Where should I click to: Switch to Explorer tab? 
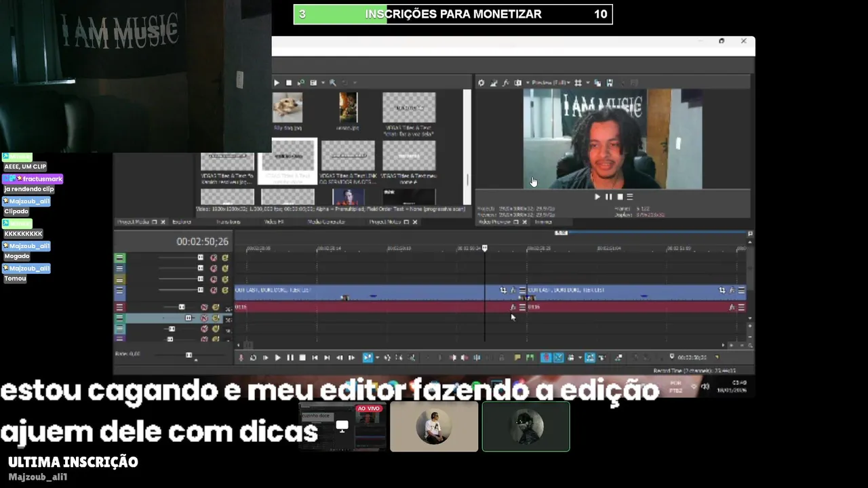click(181, 222)
